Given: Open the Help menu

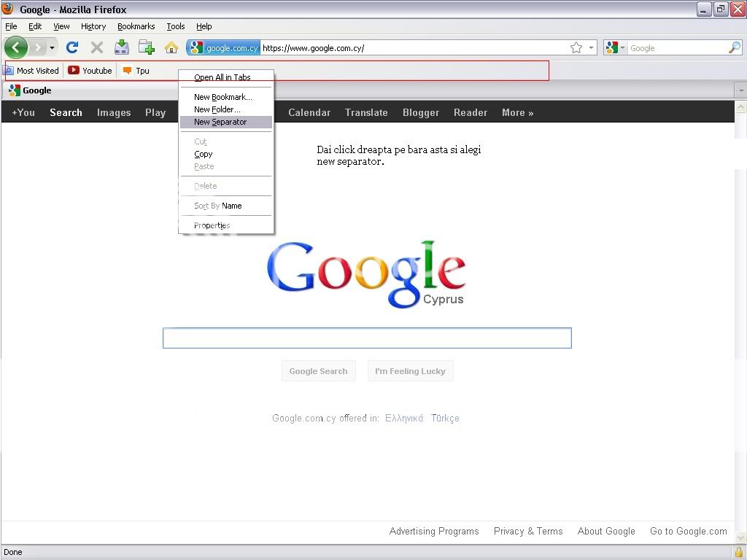Looking at the screenshot, I should (204, 26).
